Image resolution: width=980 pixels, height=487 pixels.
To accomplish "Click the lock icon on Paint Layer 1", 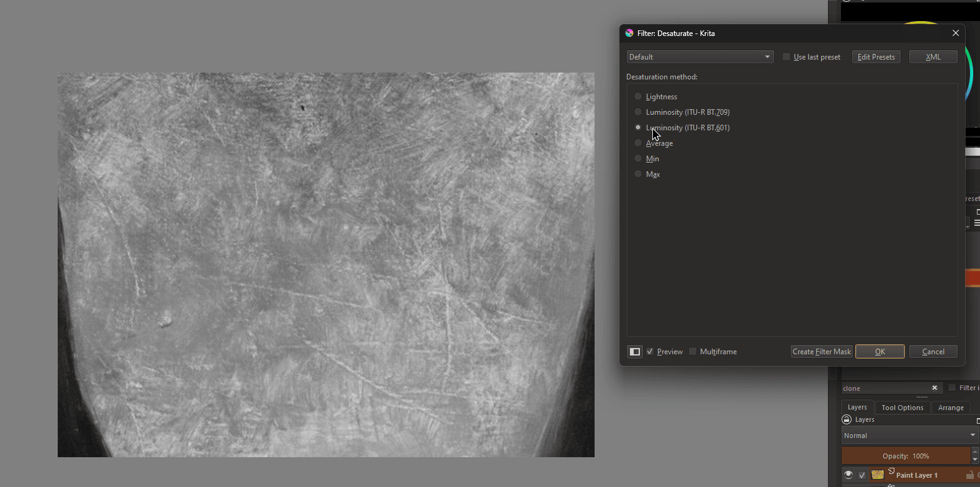I will (969, 475).
